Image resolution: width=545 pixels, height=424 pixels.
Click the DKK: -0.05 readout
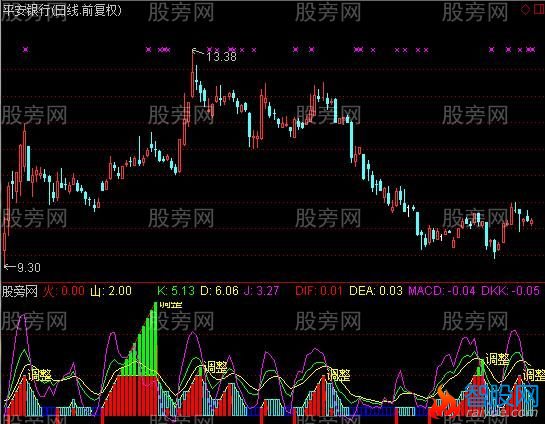[511, 291]
